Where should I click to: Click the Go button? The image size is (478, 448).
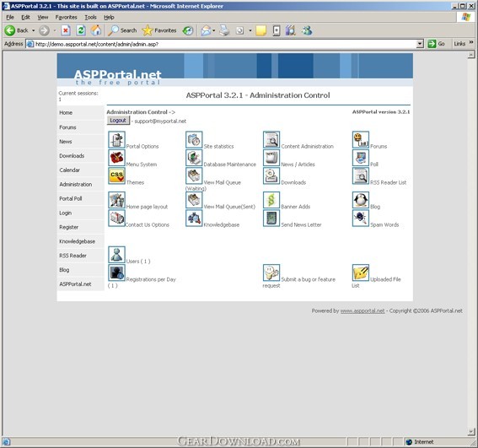point(436,44)
